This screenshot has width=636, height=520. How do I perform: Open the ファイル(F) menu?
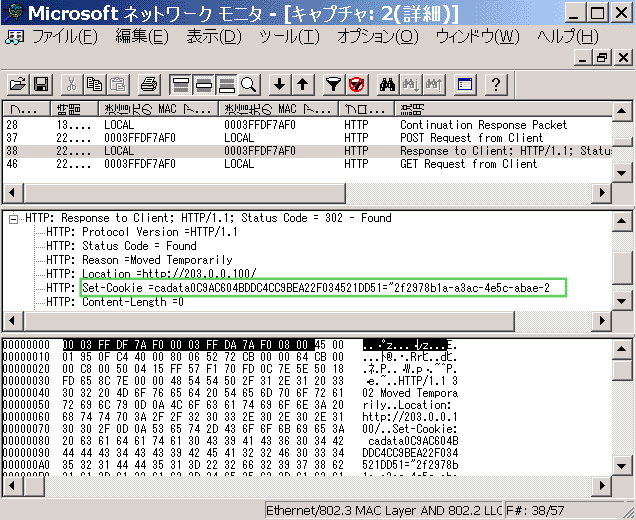[x=65, y=37]
